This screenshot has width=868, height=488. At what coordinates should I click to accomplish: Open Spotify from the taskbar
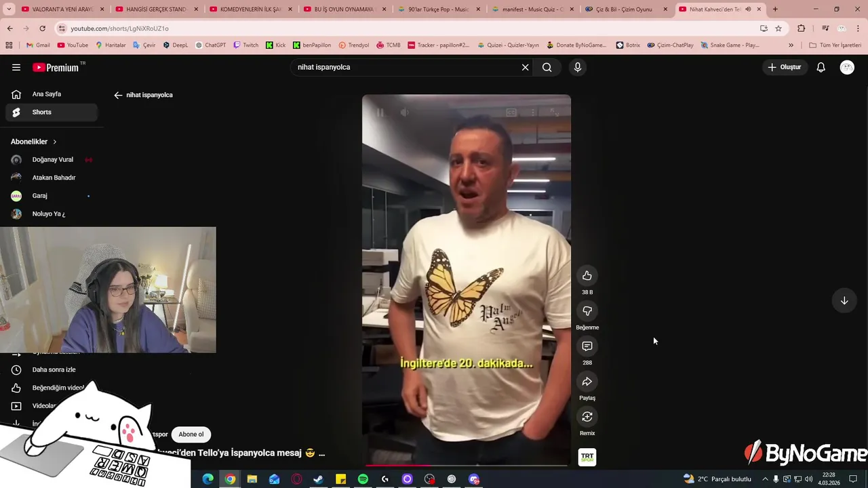(x=363, y=479)
